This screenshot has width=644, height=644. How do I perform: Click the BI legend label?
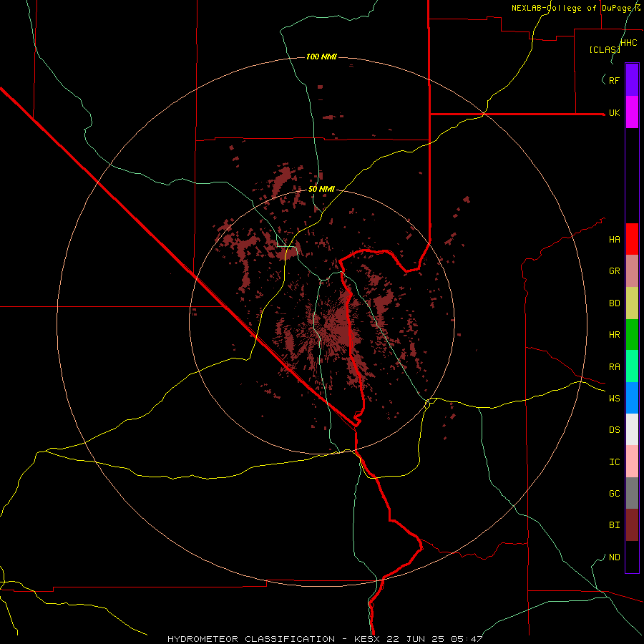(x=614, y=525)
